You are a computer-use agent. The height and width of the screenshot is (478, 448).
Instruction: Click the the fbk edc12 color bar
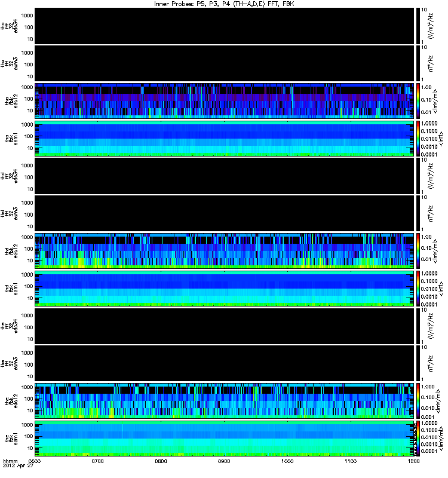coord(418,401)
